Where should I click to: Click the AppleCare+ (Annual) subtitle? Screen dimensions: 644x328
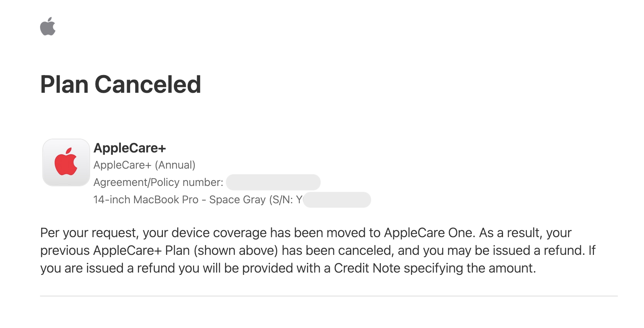[x=144, y=165]
